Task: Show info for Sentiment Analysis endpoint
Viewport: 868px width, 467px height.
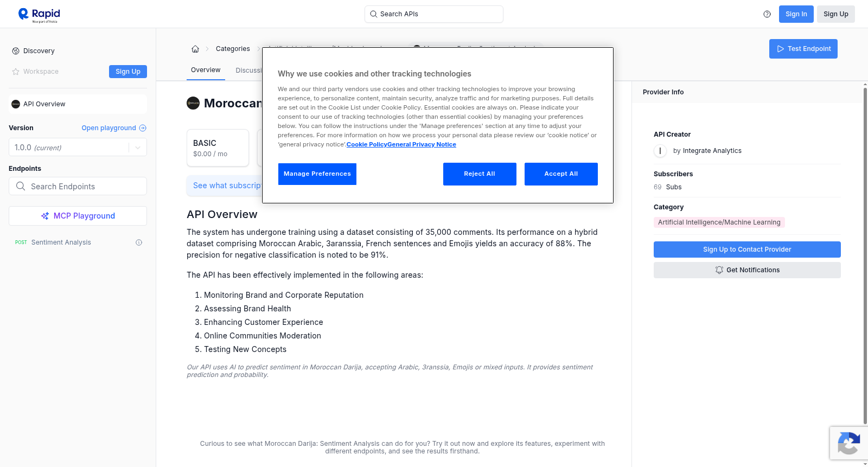Action: click(x=139, y=242)
